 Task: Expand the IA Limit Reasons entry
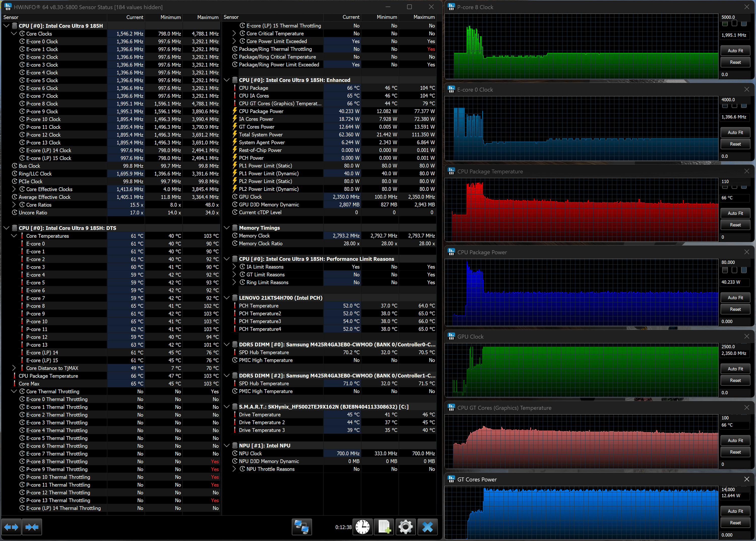pyautogui.click(x=234, y=267)
